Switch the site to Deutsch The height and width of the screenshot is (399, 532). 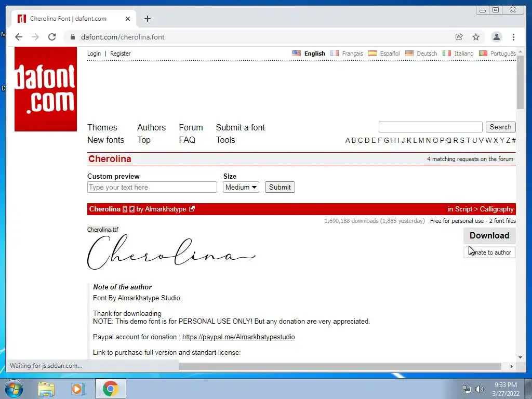pyautogui.click(x=427, y=54)
